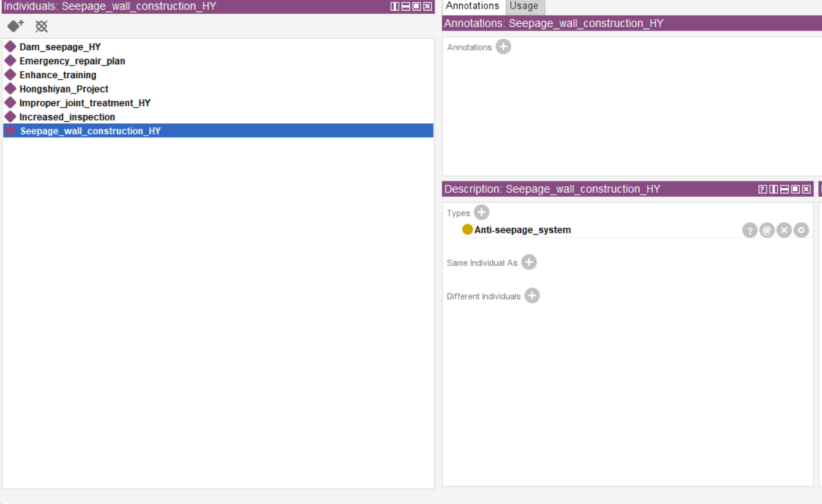Explain inference for Anti-seepage_system with the question mark icon
Screen dimensions: 822x504
click(750, 230)
